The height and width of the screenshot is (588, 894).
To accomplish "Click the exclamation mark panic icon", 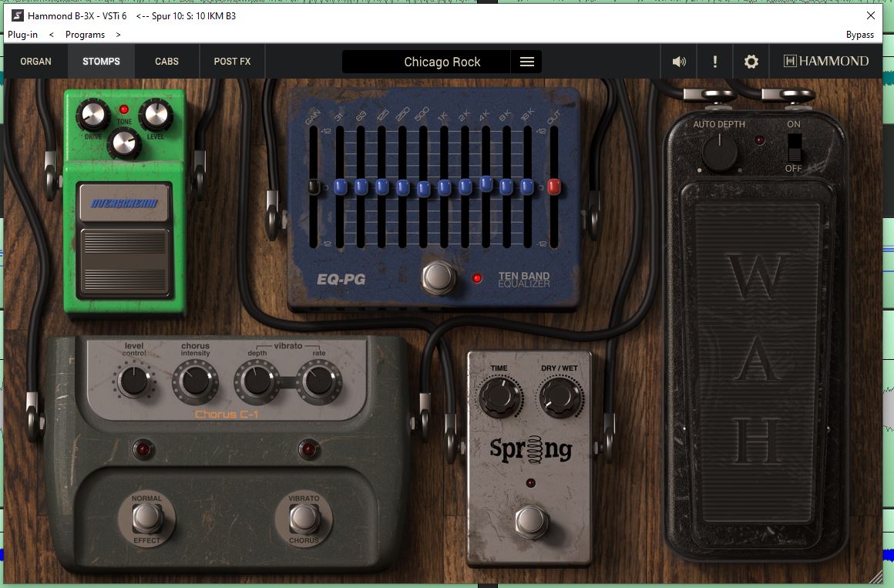I will click(715, 62).
